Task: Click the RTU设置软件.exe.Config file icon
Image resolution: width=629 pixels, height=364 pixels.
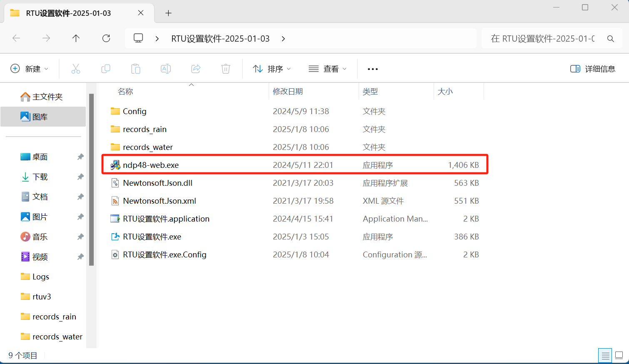Action: 115,254
